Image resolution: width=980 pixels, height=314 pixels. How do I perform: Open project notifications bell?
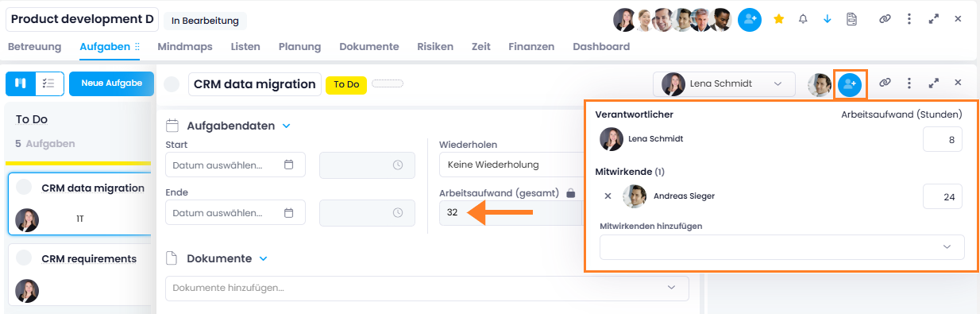click(803, 19)
